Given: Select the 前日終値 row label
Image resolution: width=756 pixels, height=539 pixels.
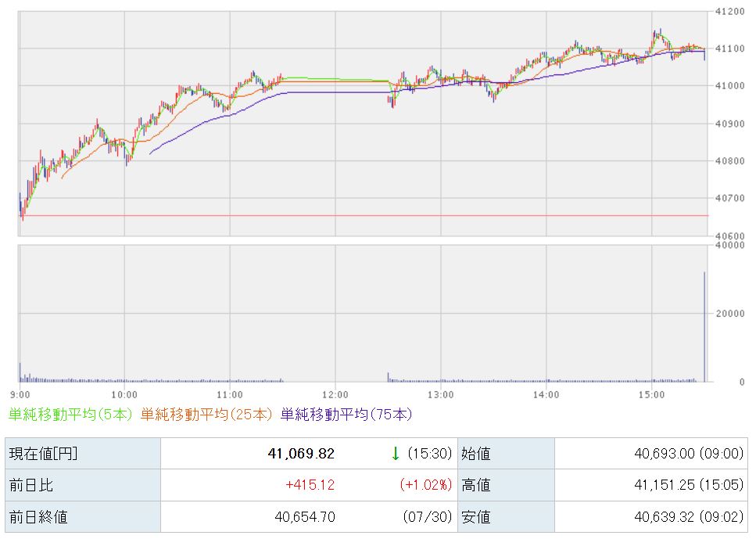Looking at the screenshot, I should point(82,517).
